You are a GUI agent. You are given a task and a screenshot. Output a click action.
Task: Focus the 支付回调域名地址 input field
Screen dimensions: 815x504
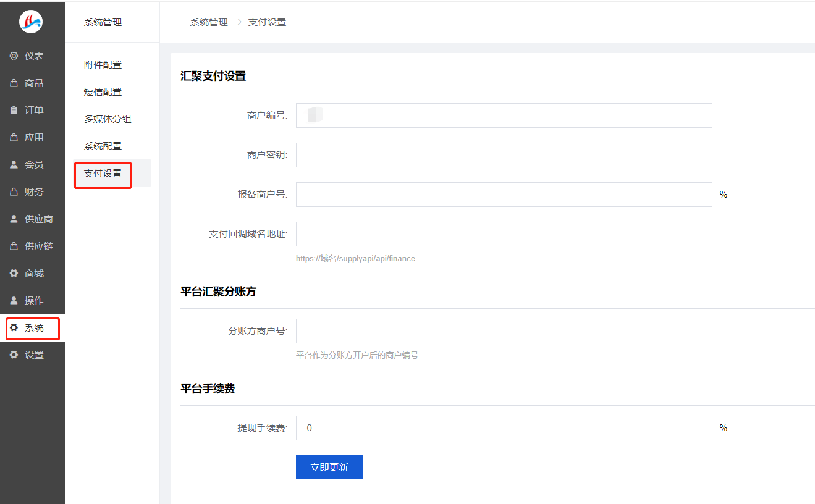504,234
